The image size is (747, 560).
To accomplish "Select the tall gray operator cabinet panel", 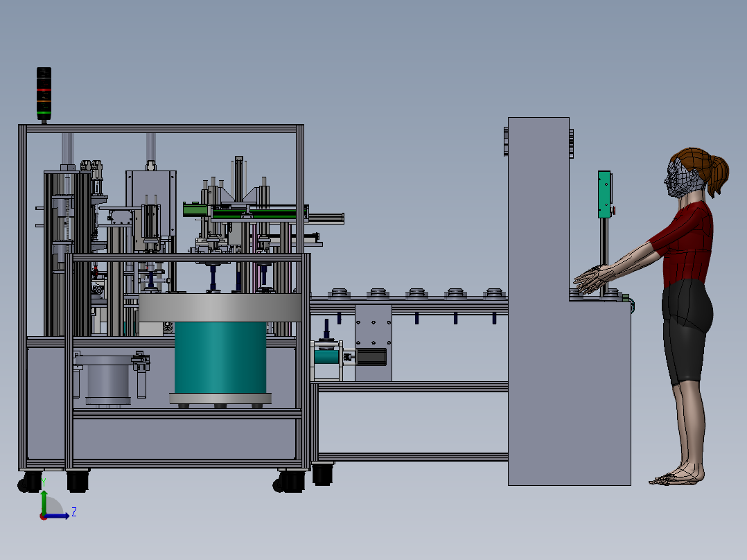I will pyautogui.click(x=570, y=301).
